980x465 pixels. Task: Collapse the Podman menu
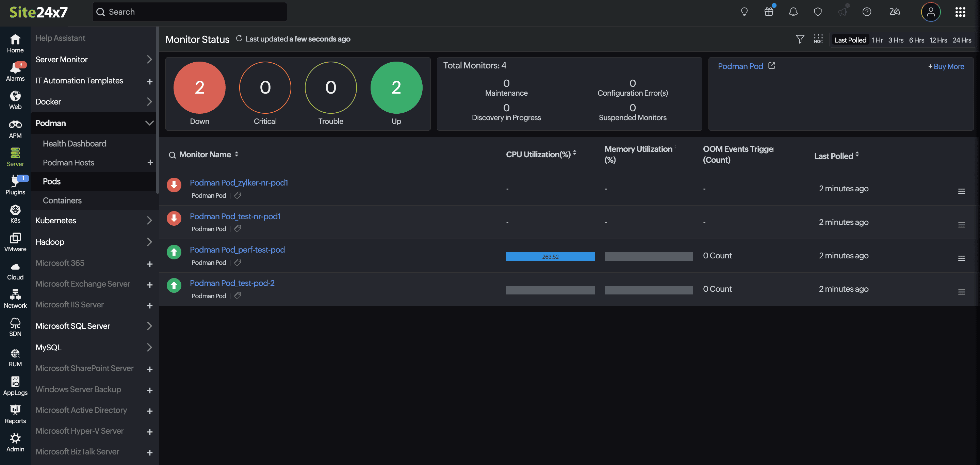149,123
